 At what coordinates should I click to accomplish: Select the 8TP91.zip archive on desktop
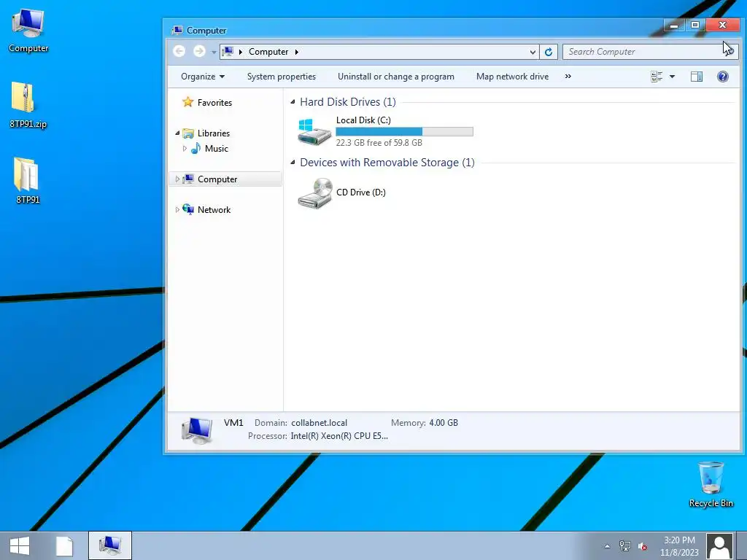(28, 105)
